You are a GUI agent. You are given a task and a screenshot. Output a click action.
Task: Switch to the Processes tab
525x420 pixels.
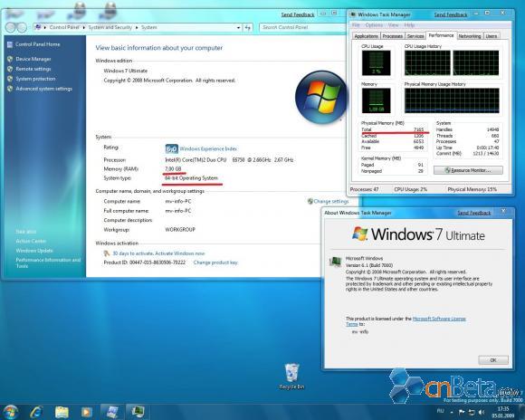click(x=393, y=36)
